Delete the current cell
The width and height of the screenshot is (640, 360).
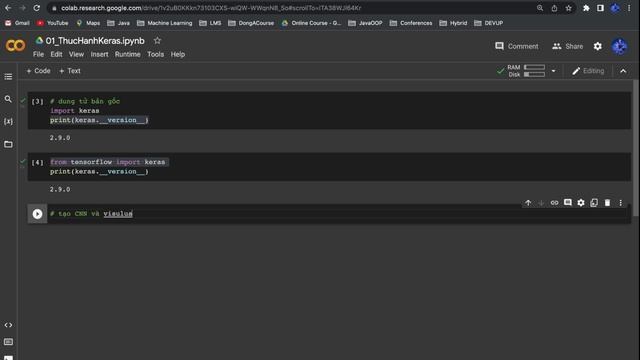coord(607,203)
